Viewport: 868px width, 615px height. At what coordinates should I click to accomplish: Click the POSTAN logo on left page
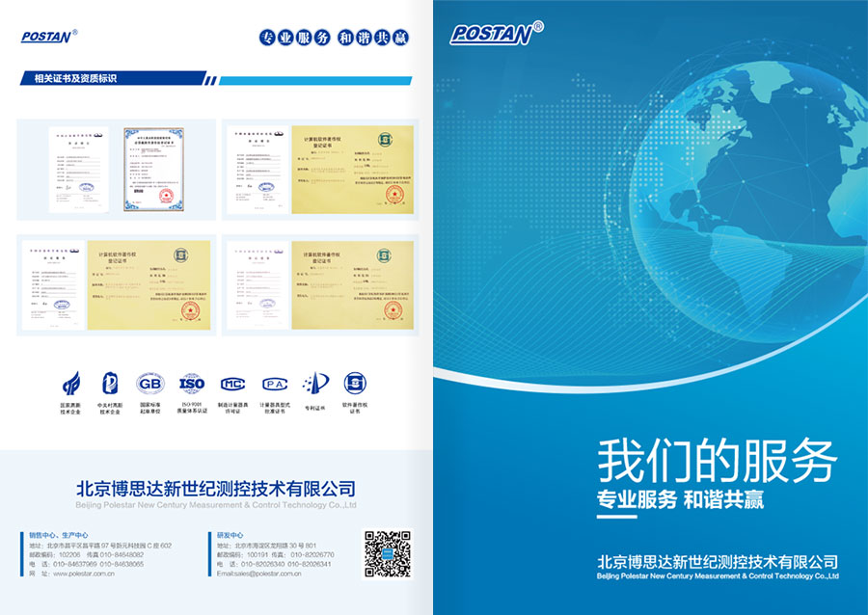50,37
